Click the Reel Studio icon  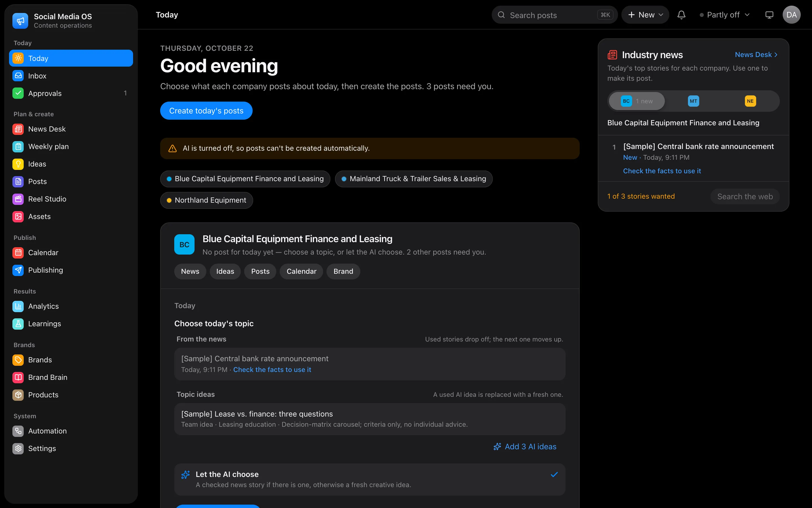[18, 199]
